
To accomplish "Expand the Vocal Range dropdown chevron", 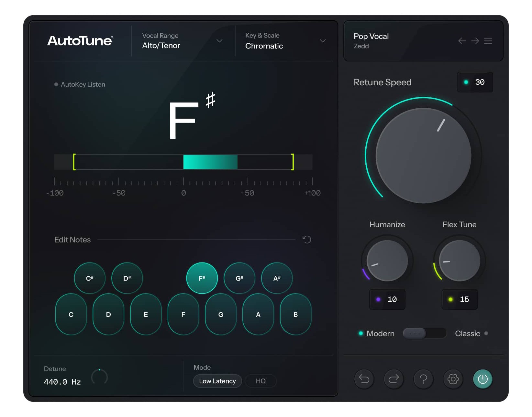I will point(219,41).
